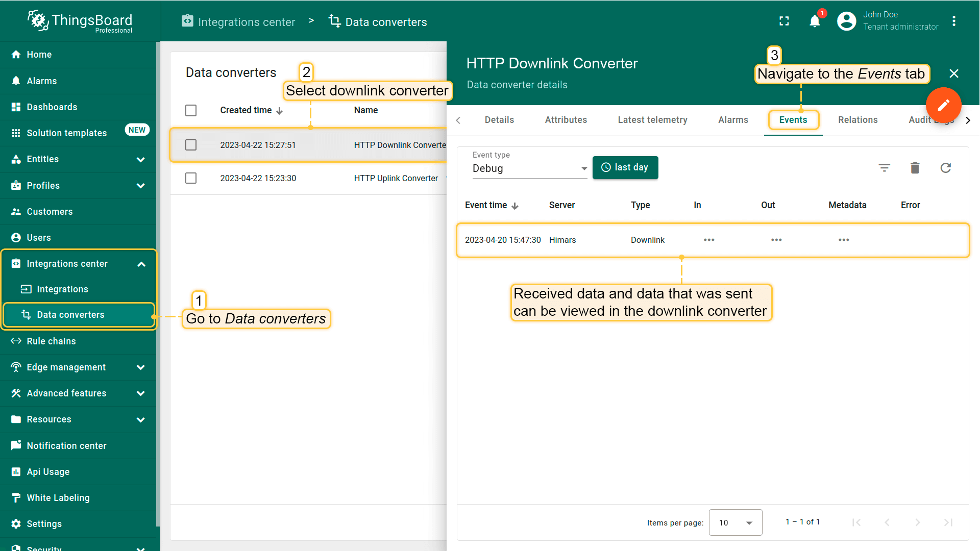Viewport: 980px width, 551px height.
Task: View the In data ellipsis
Action: click(709, 240)
